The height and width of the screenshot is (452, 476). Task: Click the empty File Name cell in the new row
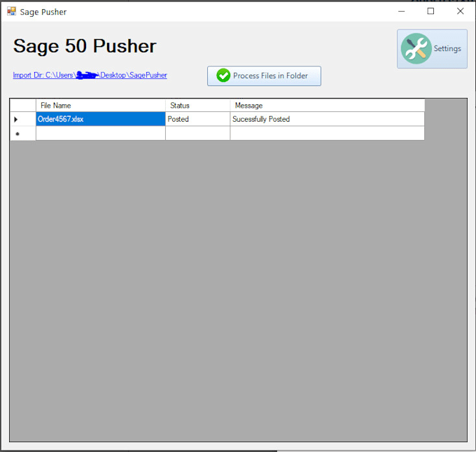tap(101, 134)
